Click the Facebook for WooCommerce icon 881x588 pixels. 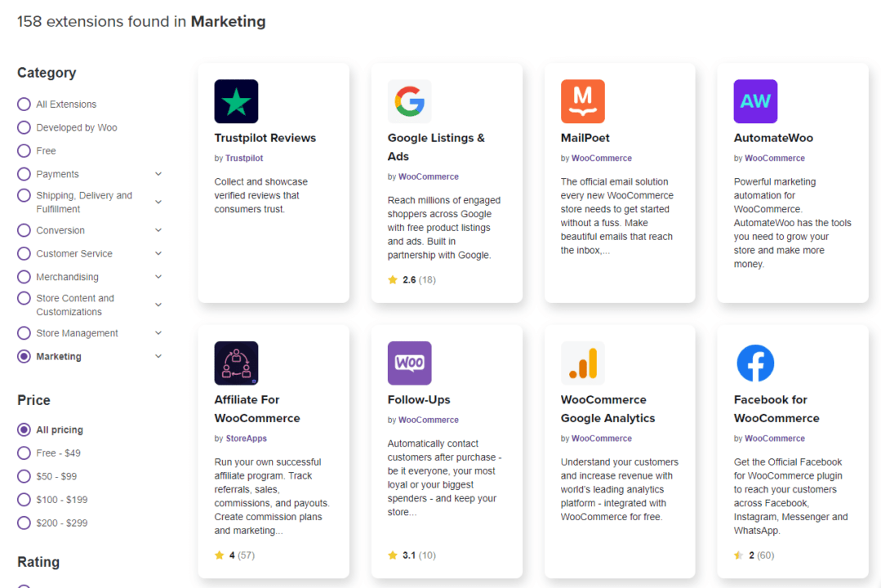point(755,363)
